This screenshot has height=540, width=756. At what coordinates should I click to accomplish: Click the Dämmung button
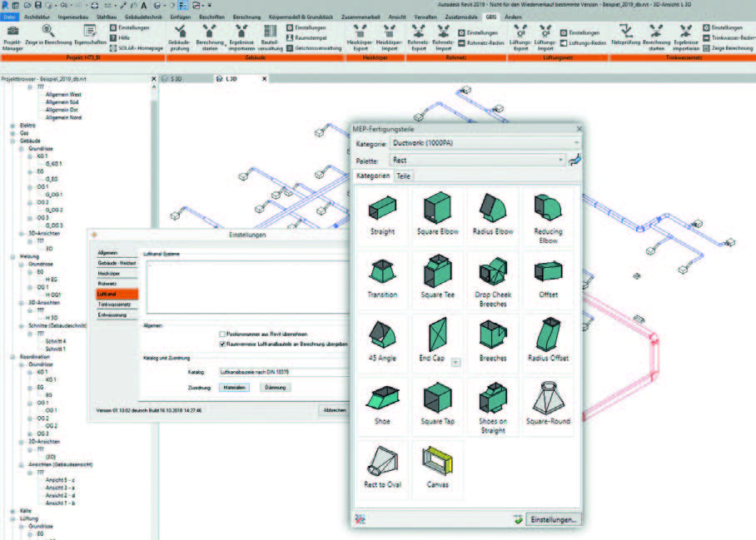[276, 387]
